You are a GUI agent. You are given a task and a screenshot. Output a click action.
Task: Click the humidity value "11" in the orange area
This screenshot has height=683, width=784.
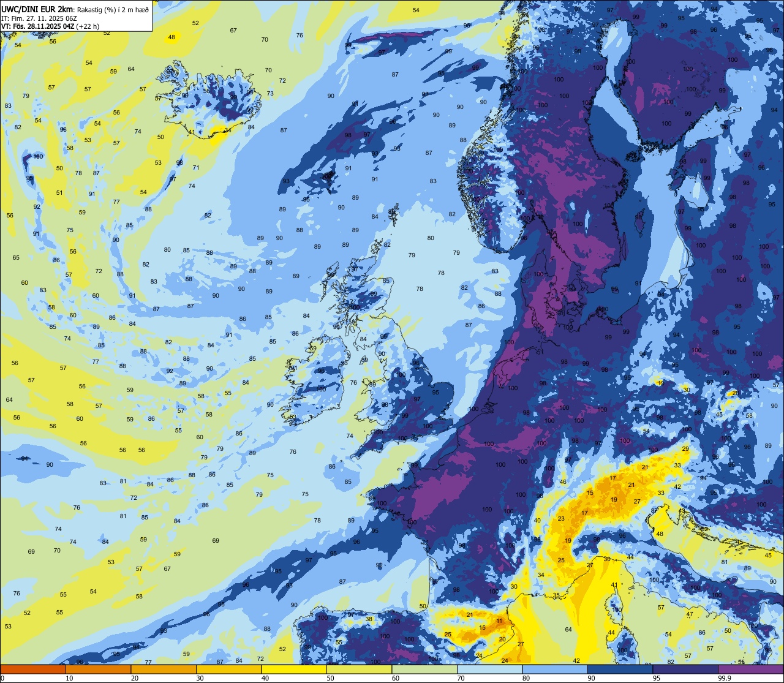click(499, 621)
